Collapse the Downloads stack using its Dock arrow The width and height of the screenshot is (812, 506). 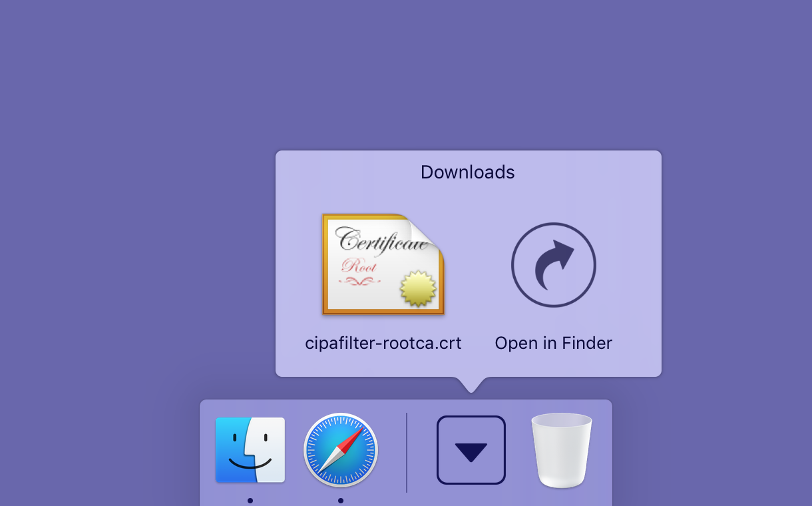pyautogui.click(x=471, y=451)
